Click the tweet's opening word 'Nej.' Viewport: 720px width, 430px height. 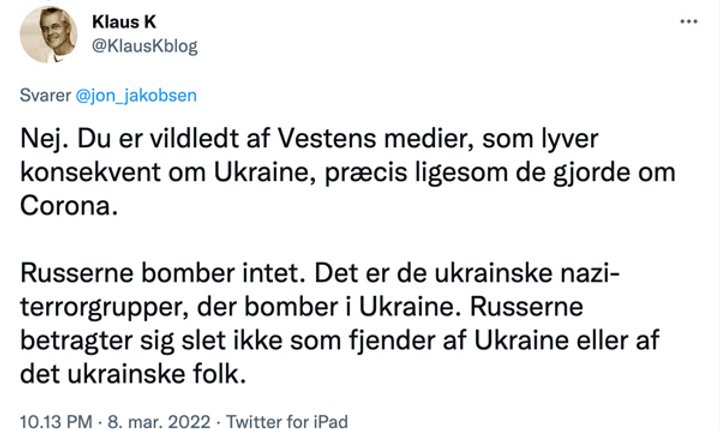point(44,139)
